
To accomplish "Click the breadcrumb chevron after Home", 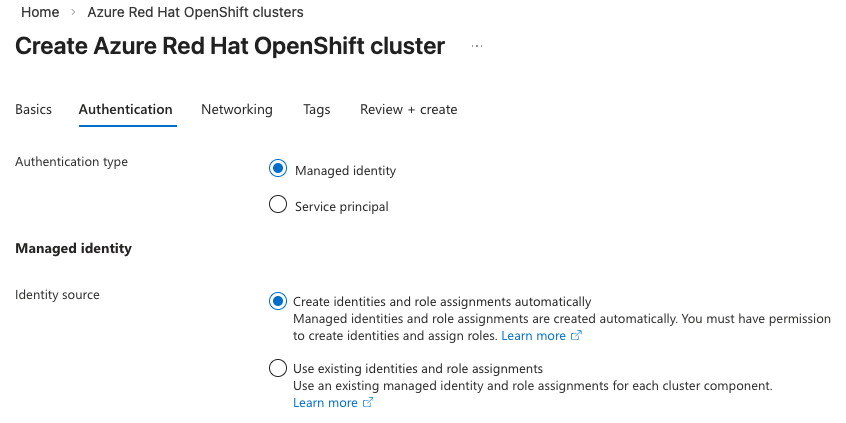I will [x=73, y=12].
